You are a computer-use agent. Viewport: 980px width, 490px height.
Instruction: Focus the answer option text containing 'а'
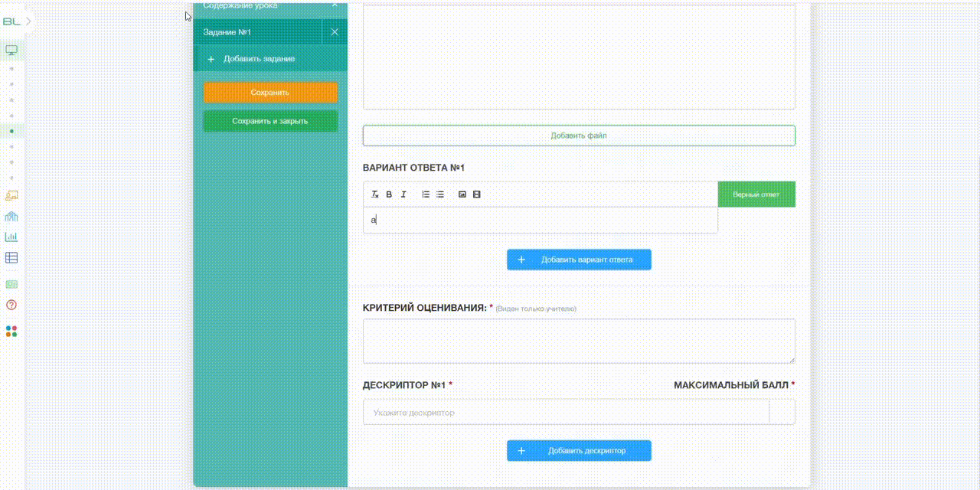(x=541, y=220)
